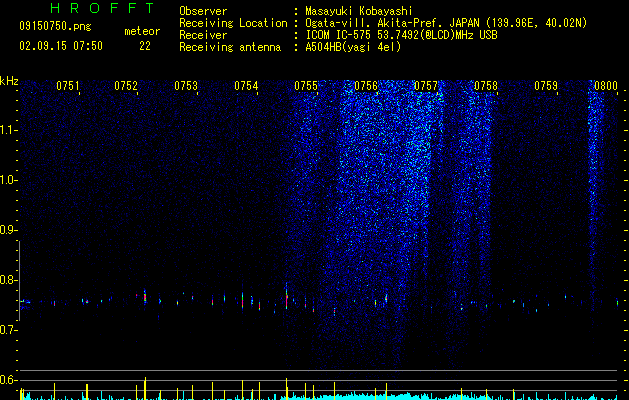
Task: Click the HROFFT title text
Action: (x=102, y=8)
